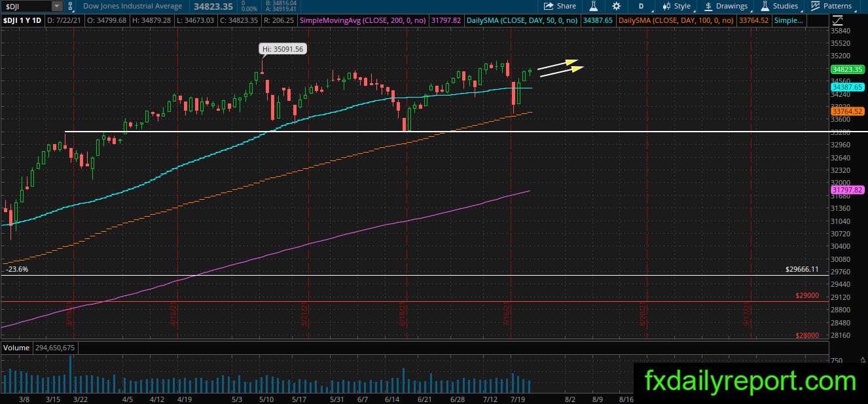
Task: Expand the $DJI symbol dropdown arrow
Action: [x=57, y=6]
